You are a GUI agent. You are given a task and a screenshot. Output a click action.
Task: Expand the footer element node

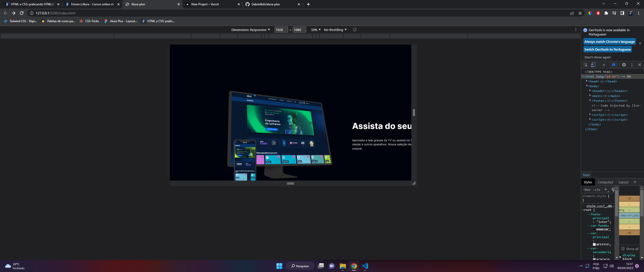590,100
